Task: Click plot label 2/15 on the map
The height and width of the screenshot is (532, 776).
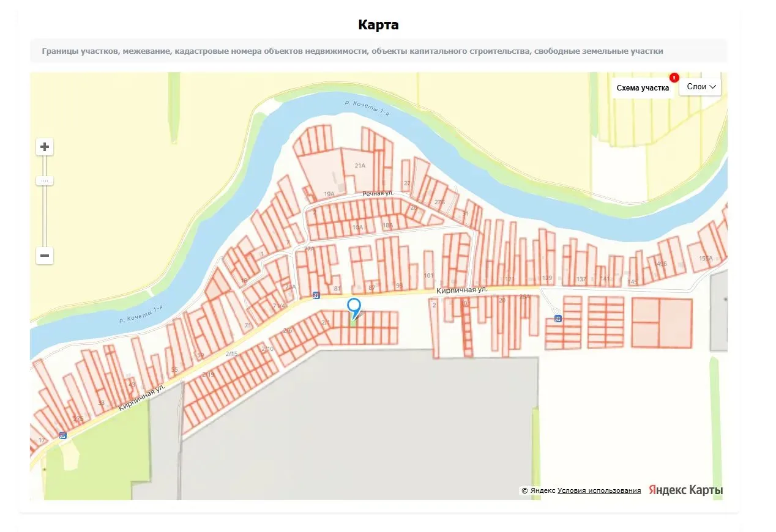Action: (231, 354)
